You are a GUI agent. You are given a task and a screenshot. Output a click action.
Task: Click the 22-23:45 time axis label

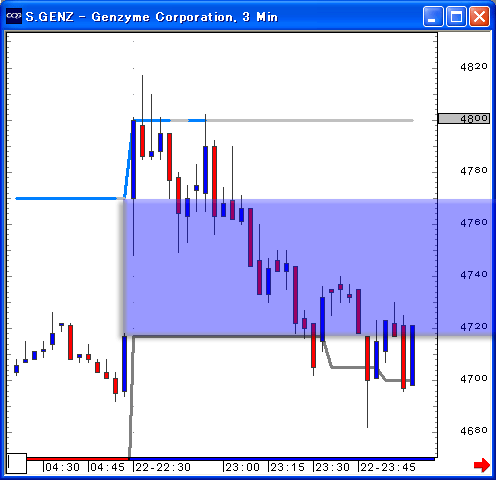pos(388,467)
